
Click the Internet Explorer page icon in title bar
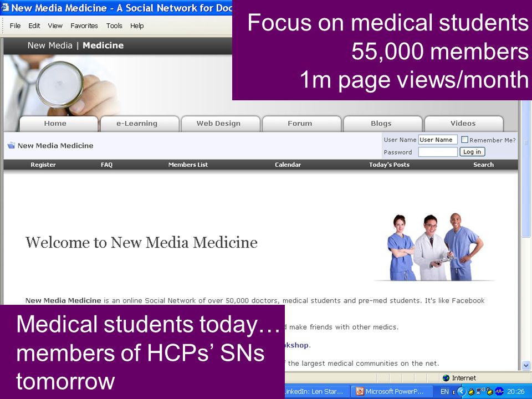tap(5, 7)
